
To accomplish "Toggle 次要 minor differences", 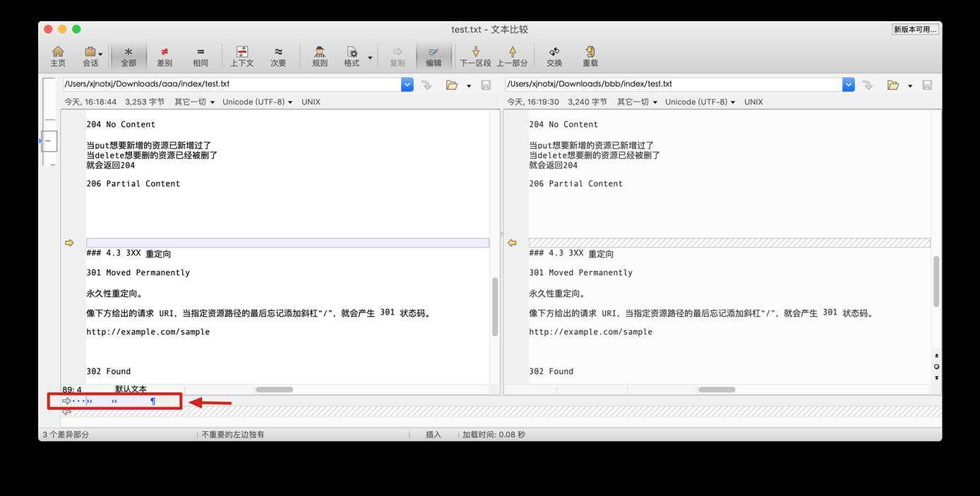I will pyautogui.click(x=278, y=56).
